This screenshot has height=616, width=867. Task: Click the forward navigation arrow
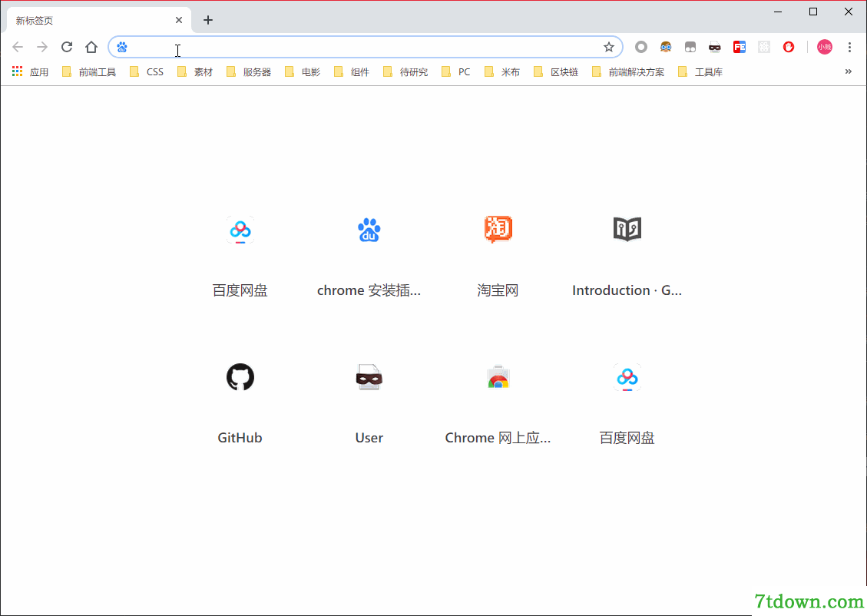tap(42, 47)
